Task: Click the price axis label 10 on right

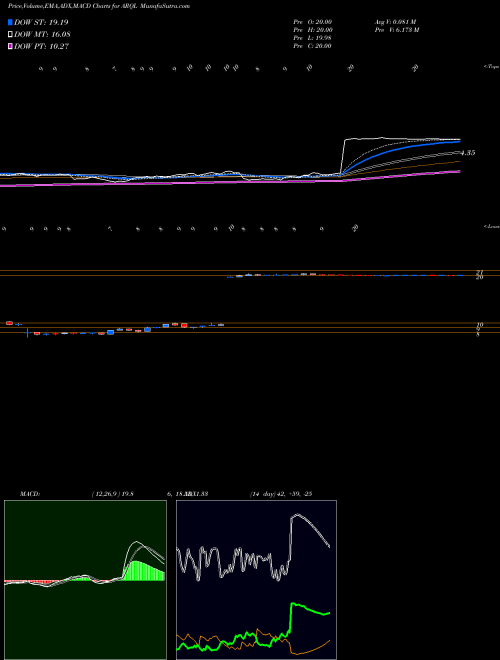Action: 479,325
